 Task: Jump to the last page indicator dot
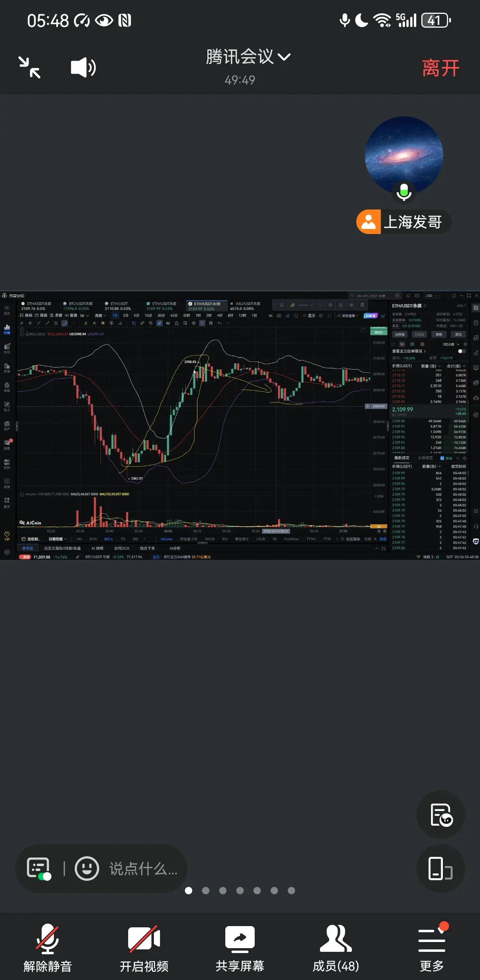(x=291, y=891)
